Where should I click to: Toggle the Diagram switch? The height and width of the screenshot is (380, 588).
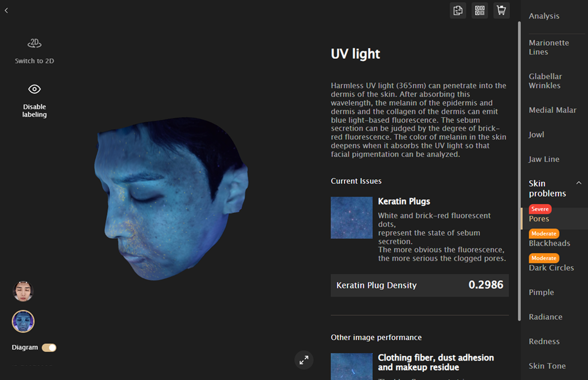[x=49, y=348]
